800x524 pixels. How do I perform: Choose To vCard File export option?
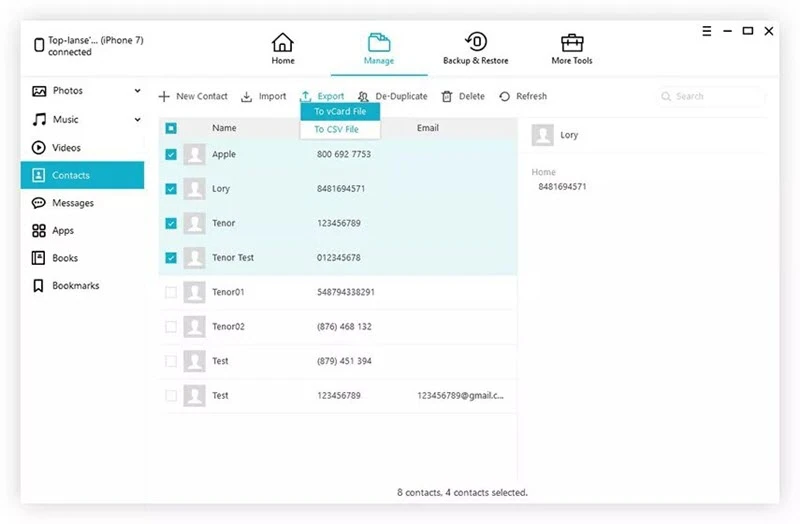[340, 111]
